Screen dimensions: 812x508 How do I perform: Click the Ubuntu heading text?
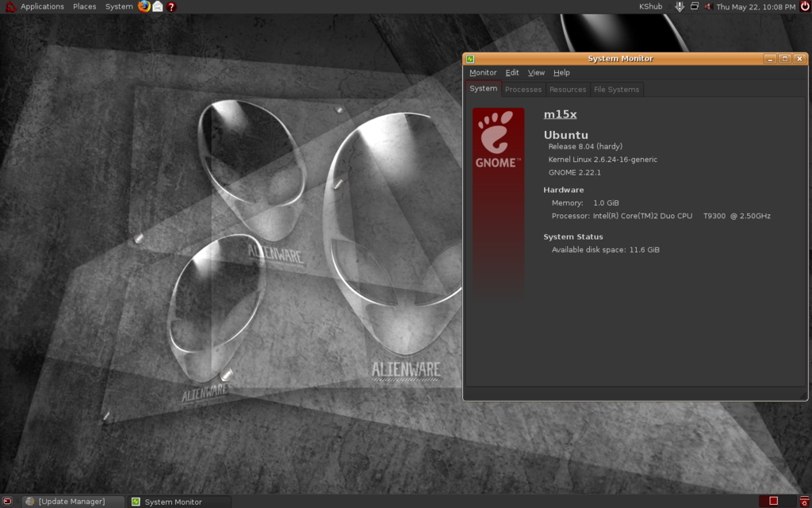565,135
